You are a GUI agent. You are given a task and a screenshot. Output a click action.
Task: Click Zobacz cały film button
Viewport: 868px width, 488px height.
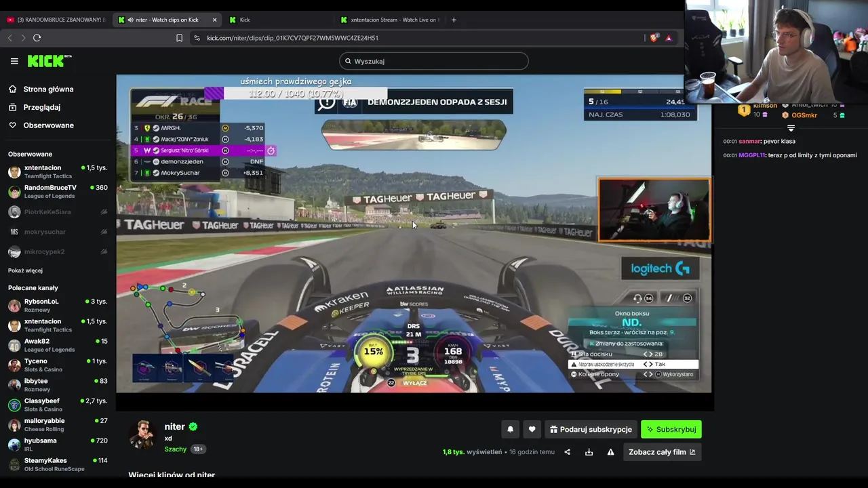[662, 452]
